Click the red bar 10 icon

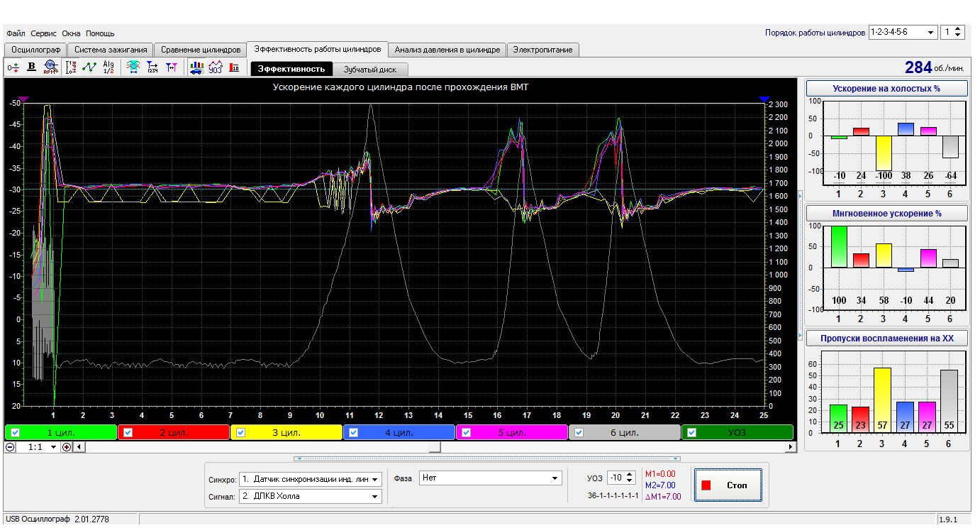234,67
